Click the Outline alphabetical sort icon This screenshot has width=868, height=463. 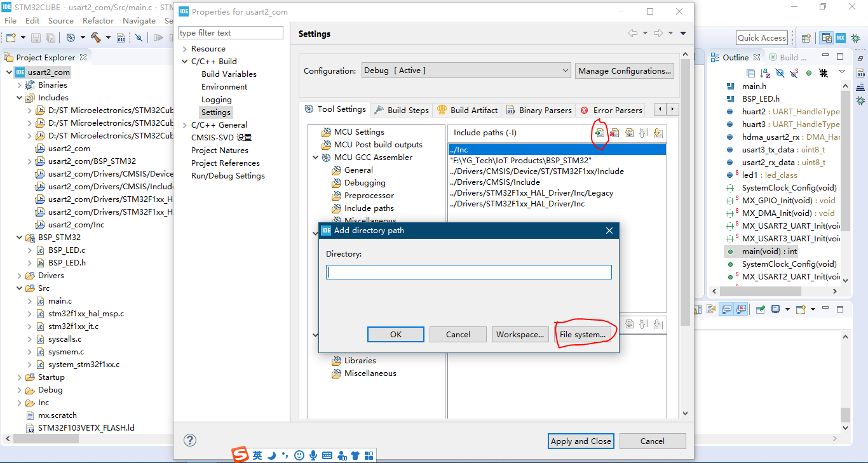[x=766, y=73]
